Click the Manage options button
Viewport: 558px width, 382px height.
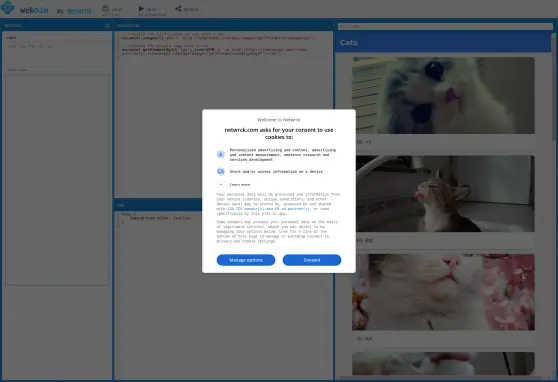tap(246, 260)
